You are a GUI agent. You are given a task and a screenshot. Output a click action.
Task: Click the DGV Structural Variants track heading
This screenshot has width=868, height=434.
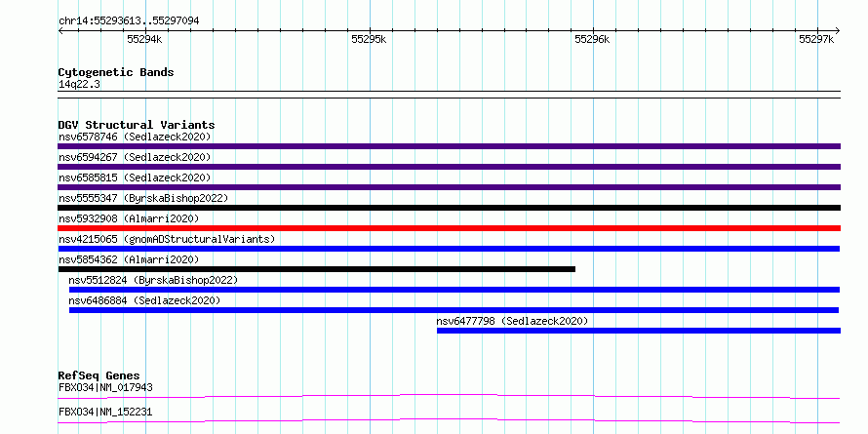[137, 125]
